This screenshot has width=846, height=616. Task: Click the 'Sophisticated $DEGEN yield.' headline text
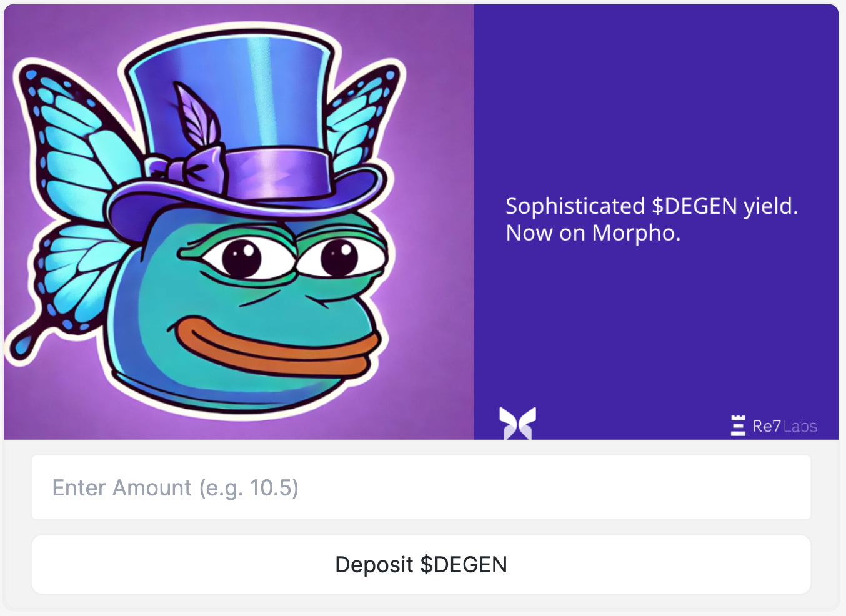tap(652, 206)
